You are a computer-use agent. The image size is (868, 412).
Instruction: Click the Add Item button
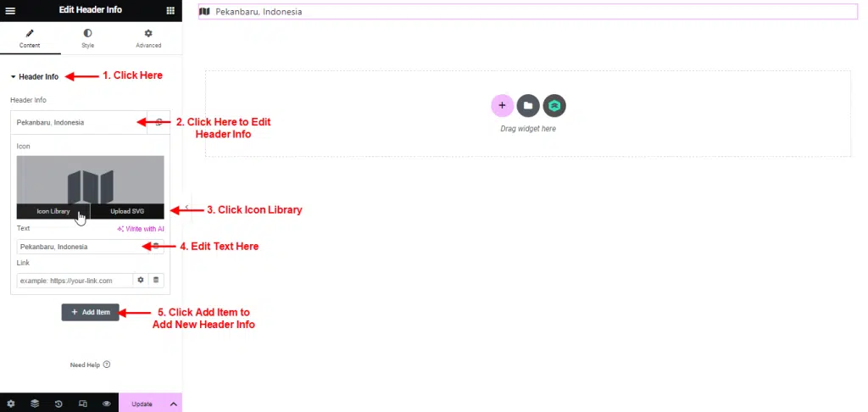[x=90, y=312]
